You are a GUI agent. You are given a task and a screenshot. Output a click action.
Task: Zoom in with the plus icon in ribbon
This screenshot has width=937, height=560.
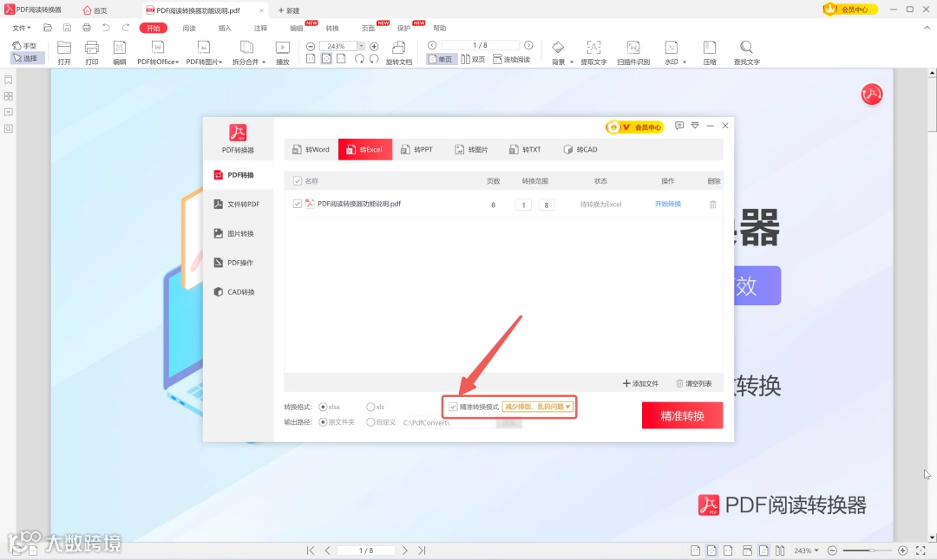pyautogui.click(x=374, y=46)
